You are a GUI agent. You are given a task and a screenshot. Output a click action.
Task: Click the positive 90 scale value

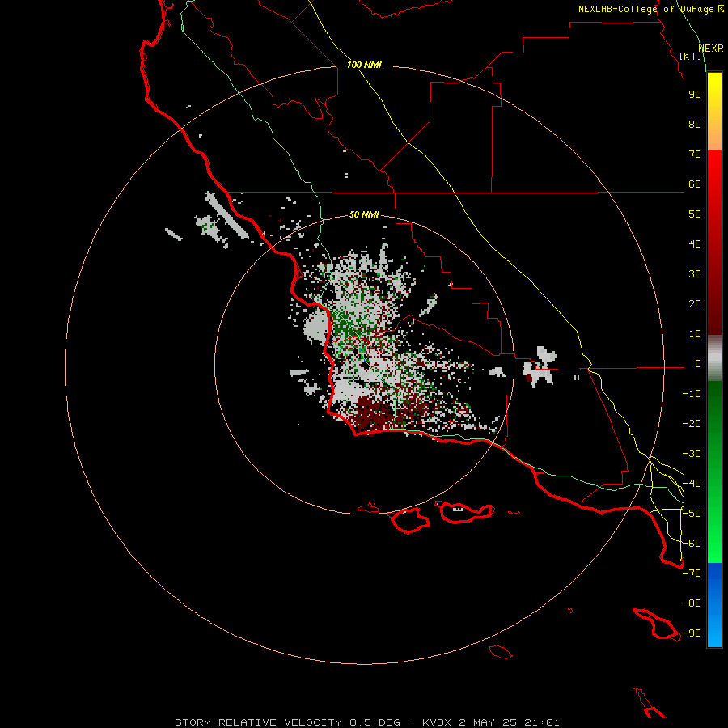tap(695, 95)
